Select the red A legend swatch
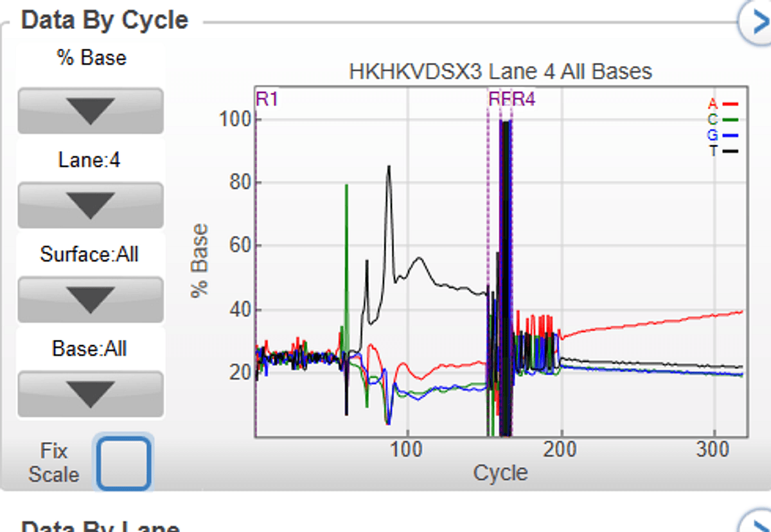This screenshot has height=532, width=771. (731, 104)
